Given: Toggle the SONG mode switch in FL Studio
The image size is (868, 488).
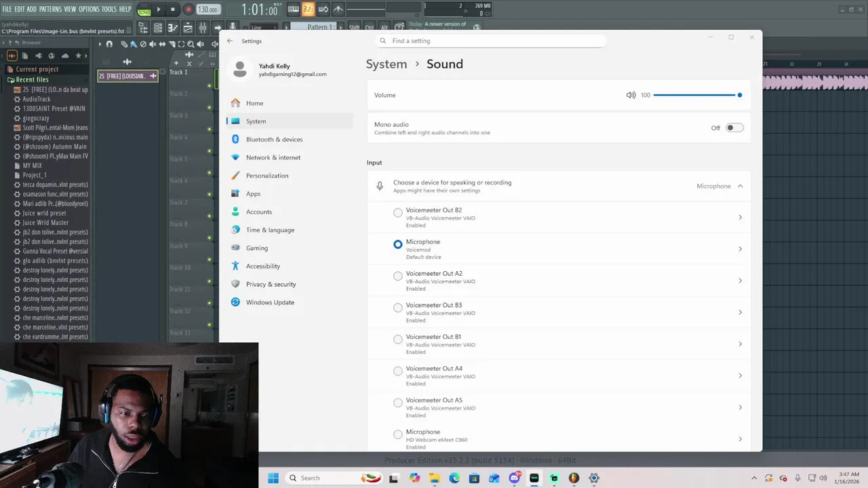Looking at the screenshot, I should pos(144,10).
